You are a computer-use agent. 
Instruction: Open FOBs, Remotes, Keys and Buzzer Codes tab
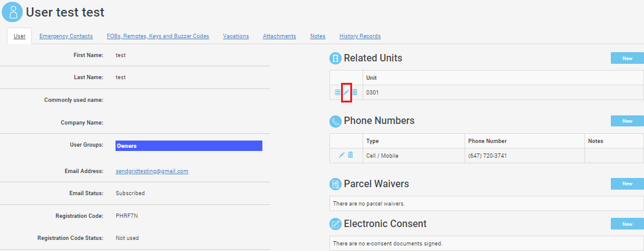(x=158, y=36)
